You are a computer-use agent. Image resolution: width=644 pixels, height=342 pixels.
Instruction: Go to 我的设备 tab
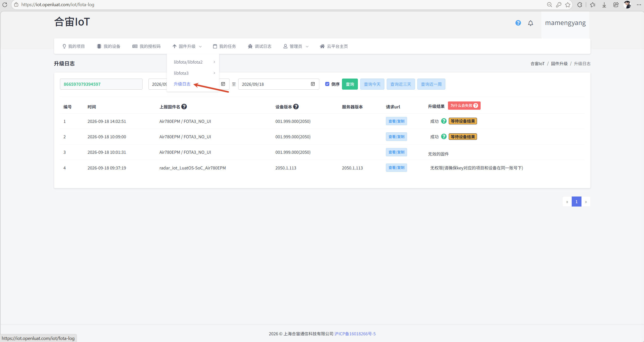(109, 46)
